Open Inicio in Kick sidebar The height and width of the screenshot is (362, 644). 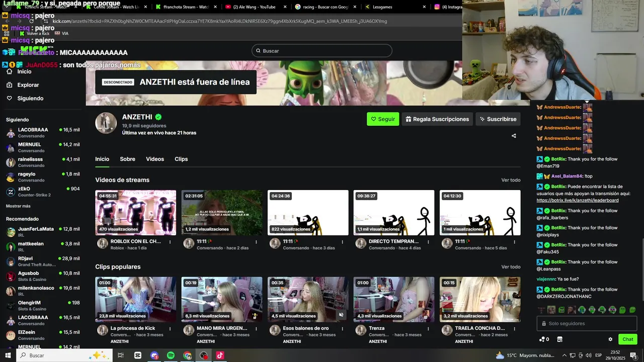19,71
